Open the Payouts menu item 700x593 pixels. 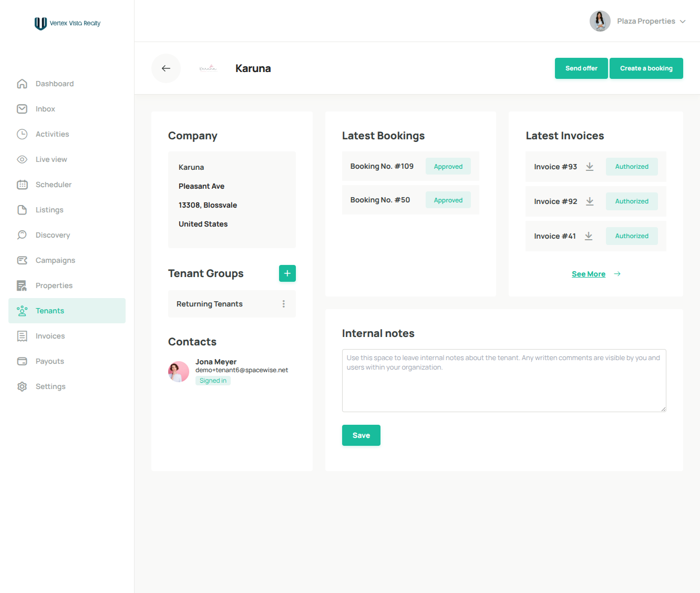tap(67, 361)
